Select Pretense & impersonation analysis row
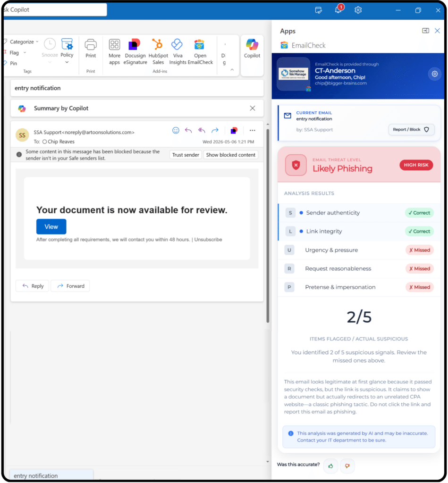This screenshot has height=483, width=448. click(x=359, y=287)
